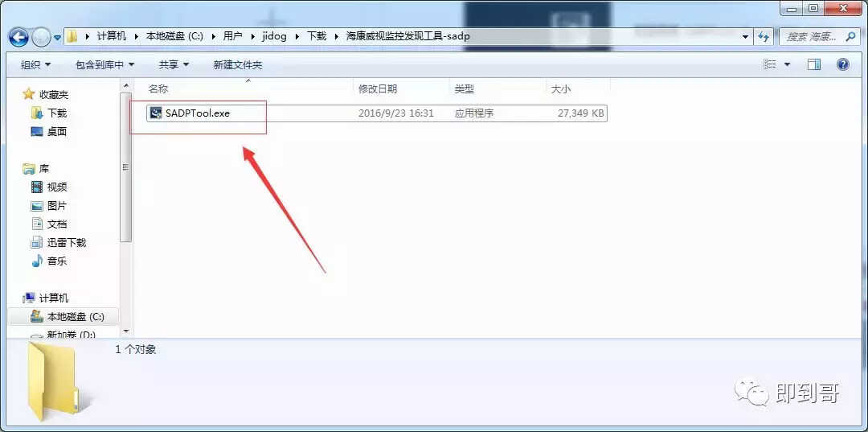868x432 pixels.
Task: Click the Forward navigation arrow button
Action: pos(41,37)
